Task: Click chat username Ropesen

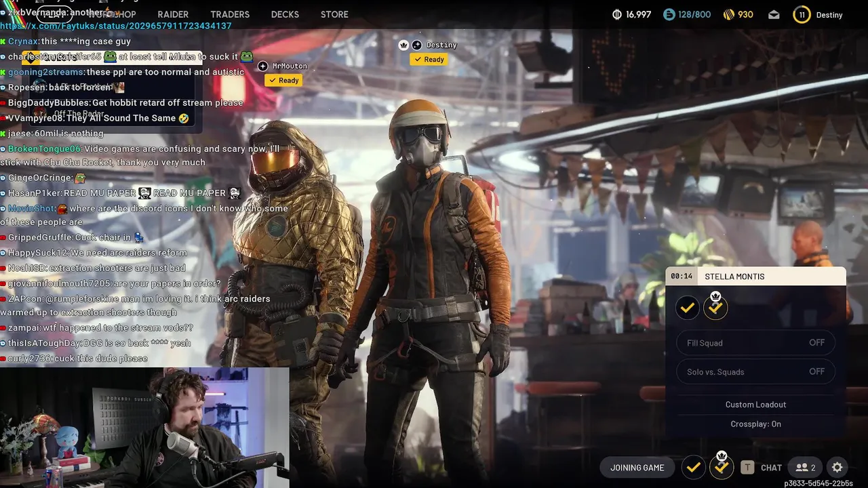Action: pyautogui.click(x=26, y=87)
